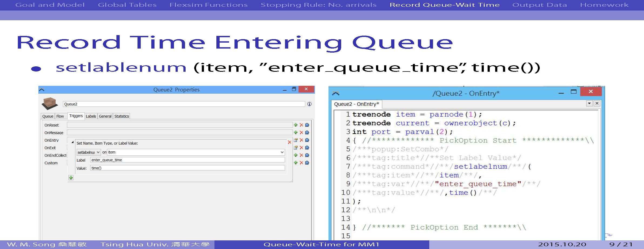This screenshot has height=249, width=644.
Task: Click the green plus icon for OnReset
Action: 296,125
